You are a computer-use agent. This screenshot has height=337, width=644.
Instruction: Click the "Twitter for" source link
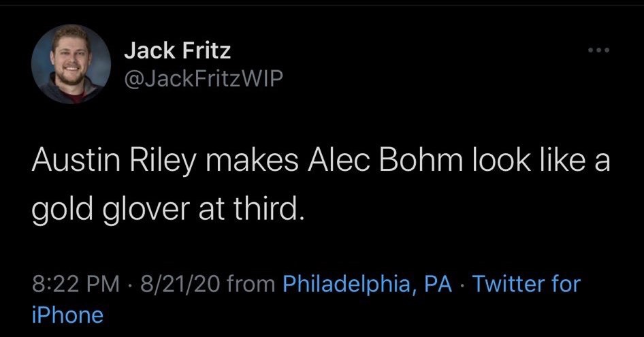click(x=526, y=283)
